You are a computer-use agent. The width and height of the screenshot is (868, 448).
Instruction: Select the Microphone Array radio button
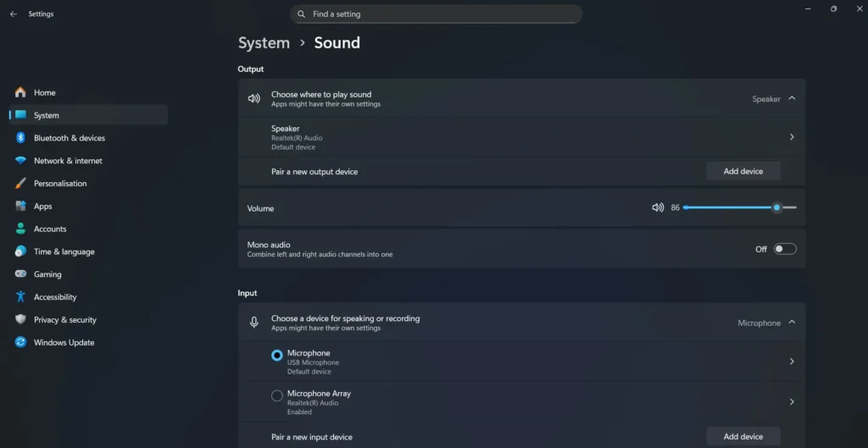(277, 395)
